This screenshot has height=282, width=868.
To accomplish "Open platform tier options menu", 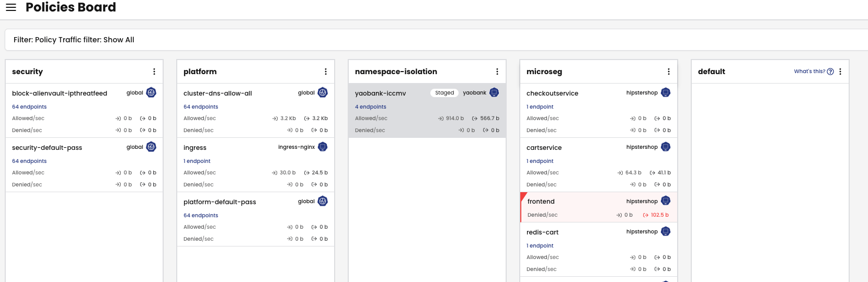I will (326, 72).
